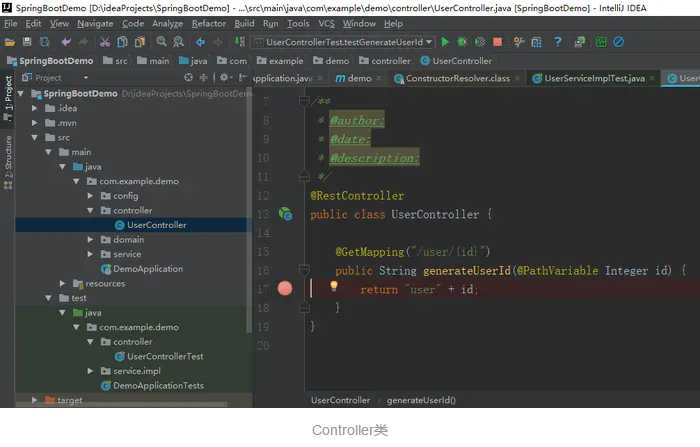The height and width of the screenshot is (447, 700).
Task: Click example folder in navigation breadcrumb
Action: tap(280, 61)
